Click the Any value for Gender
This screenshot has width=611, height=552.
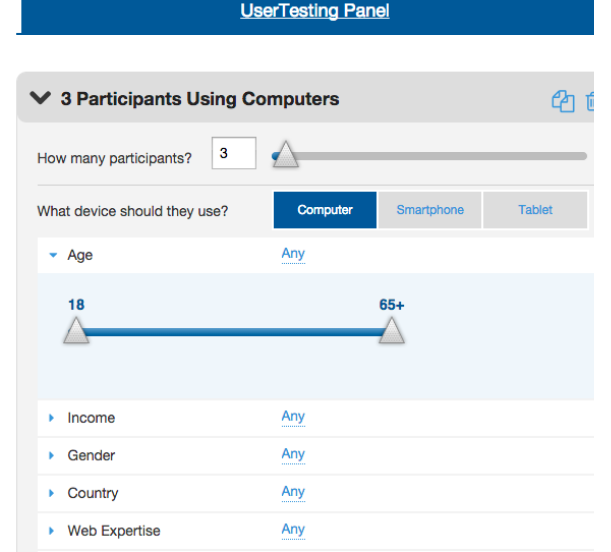pos(293,455)
